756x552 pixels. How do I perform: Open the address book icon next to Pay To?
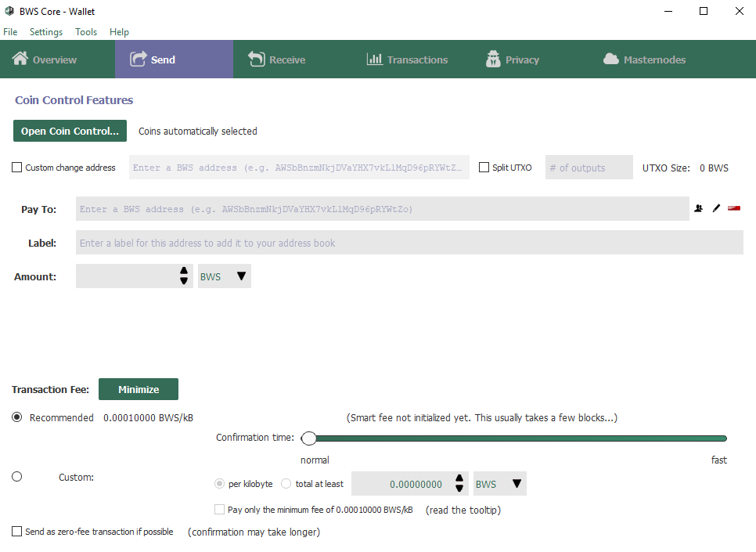point(698,208)
